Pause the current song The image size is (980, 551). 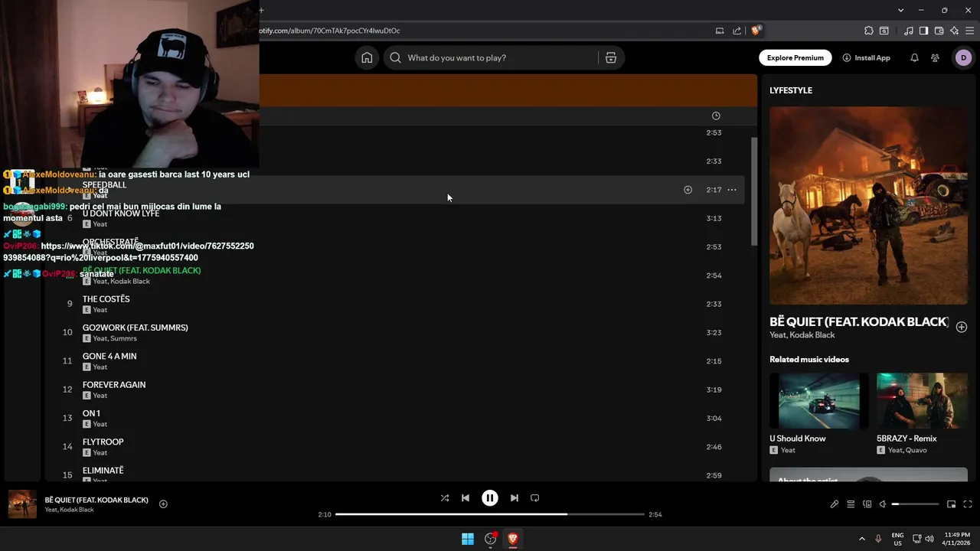490,498
